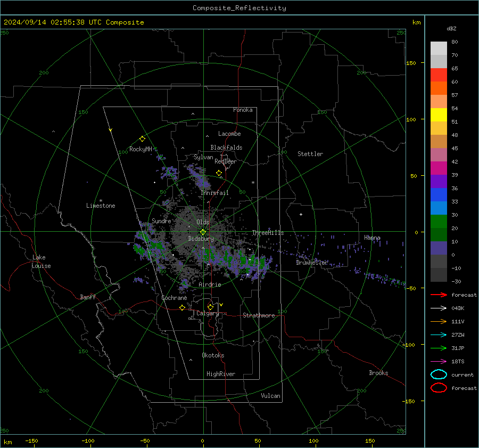Viewport: 479px width, 448px height.
Task: Click the Sundre label on map
Action: 161,221
